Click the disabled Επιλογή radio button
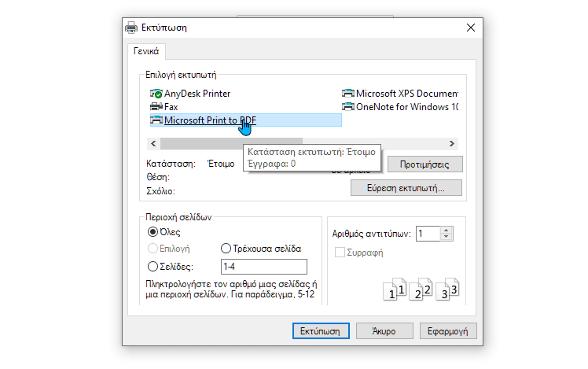Image resolution: width=588 pixels, height=369 pixels. pos(153,249)
